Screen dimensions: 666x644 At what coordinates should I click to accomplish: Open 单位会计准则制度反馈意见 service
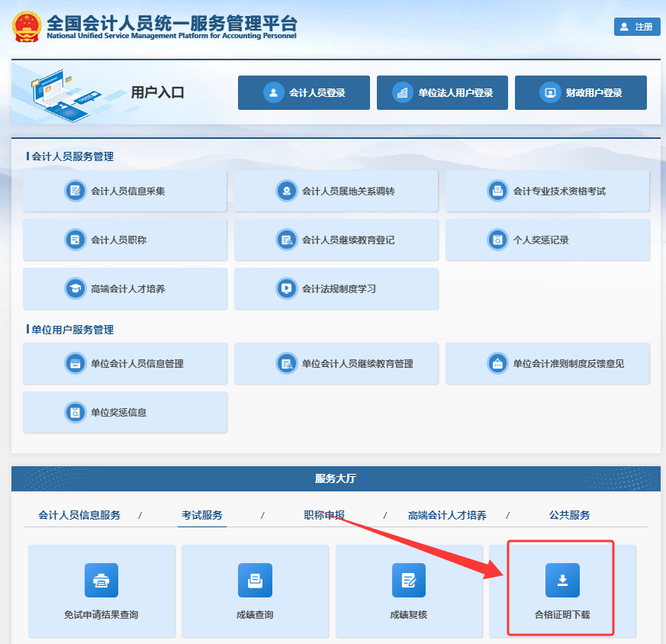pos(547,363)
